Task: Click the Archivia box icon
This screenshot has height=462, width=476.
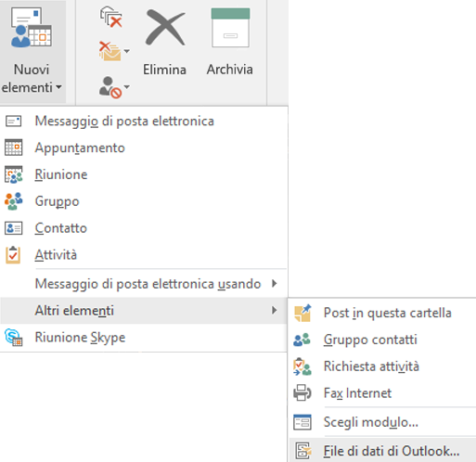Action: tap(230, 28)
